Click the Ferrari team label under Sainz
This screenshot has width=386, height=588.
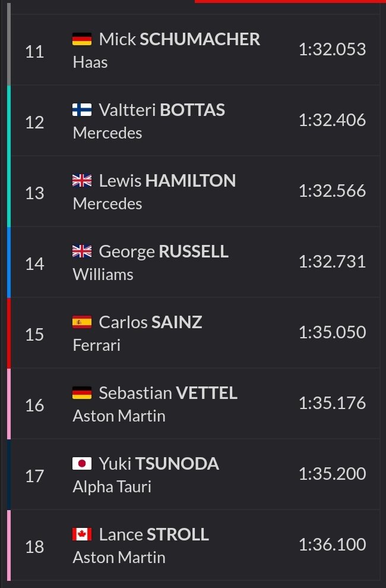[x=97, y=345]
